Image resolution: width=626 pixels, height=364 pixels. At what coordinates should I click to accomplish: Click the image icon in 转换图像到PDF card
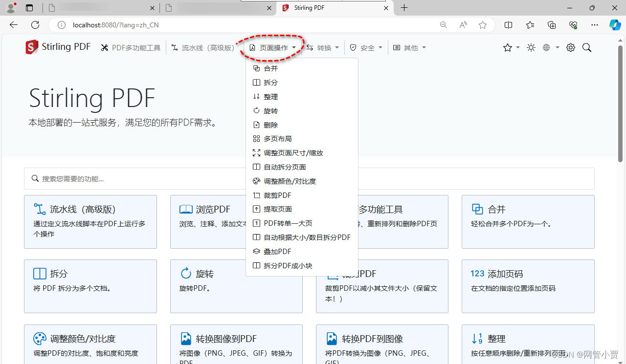(x=186, y=338)
